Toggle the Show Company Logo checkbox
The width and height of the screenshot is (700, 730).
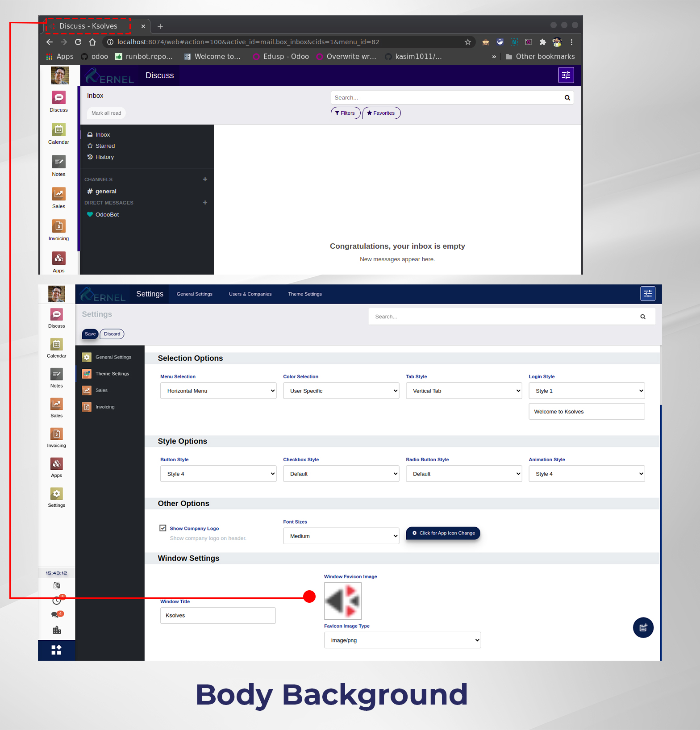[x=163, y=528]
